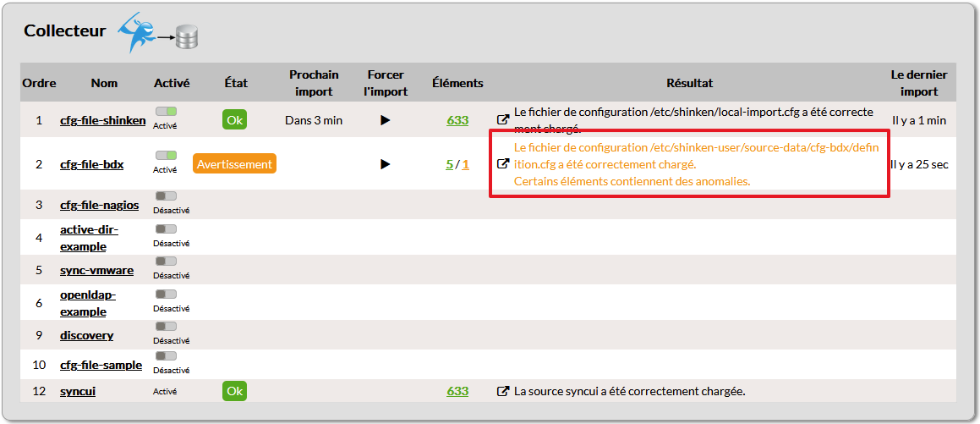980x424 pixels.
Task: Open the cfg-file-bdx source link
Action: [91, 164]
